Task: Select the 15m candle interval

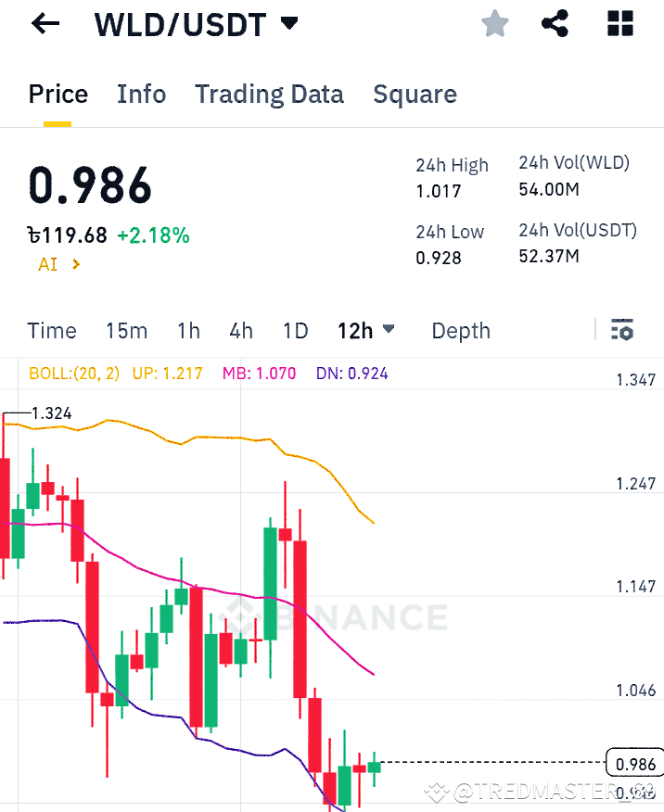Action: click(x=127, y=331)
